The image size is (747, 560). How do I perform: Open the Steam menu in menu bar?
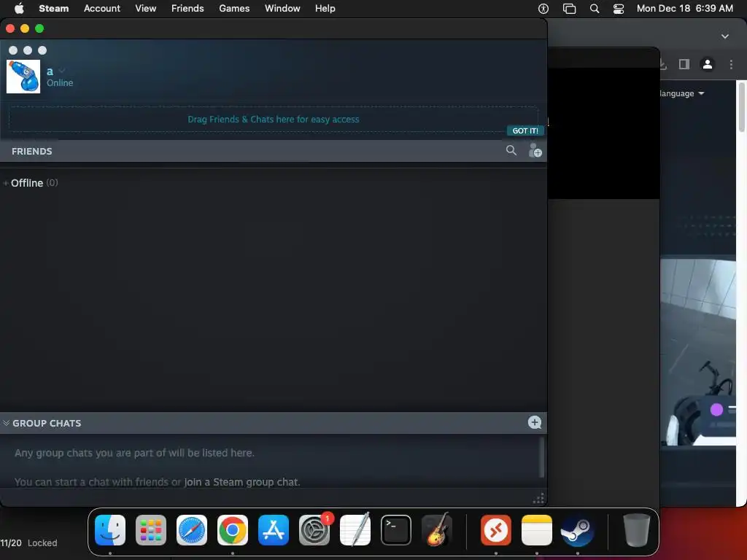tap(54, 9)
